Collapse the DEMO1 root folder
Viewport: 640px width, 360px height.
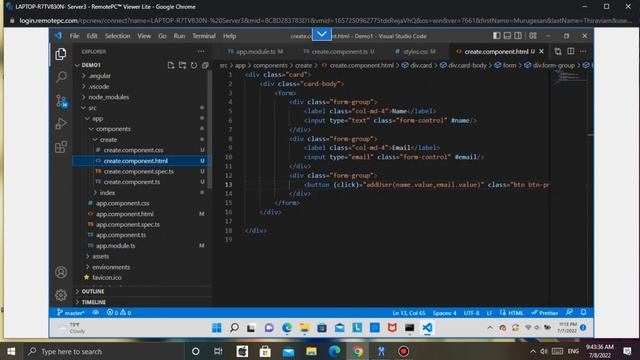click(x=91, y=65)
